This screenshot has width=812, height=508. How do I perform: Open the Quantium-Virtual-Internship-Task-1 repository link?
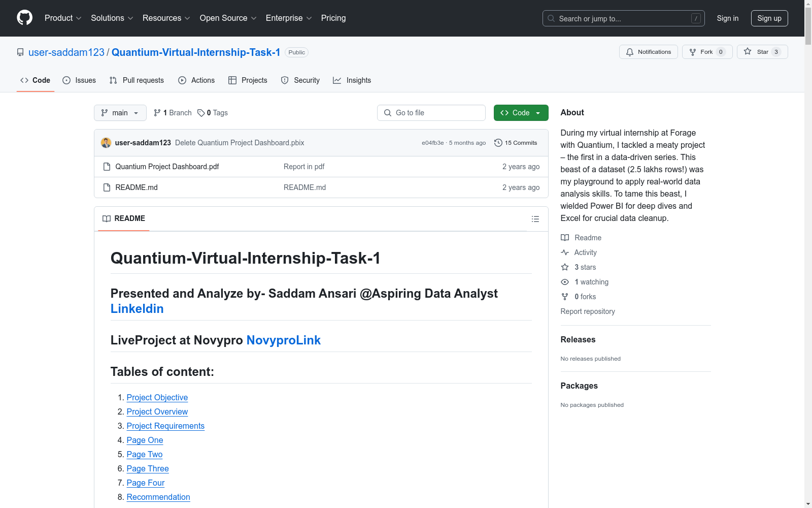(x=196, y=52)
